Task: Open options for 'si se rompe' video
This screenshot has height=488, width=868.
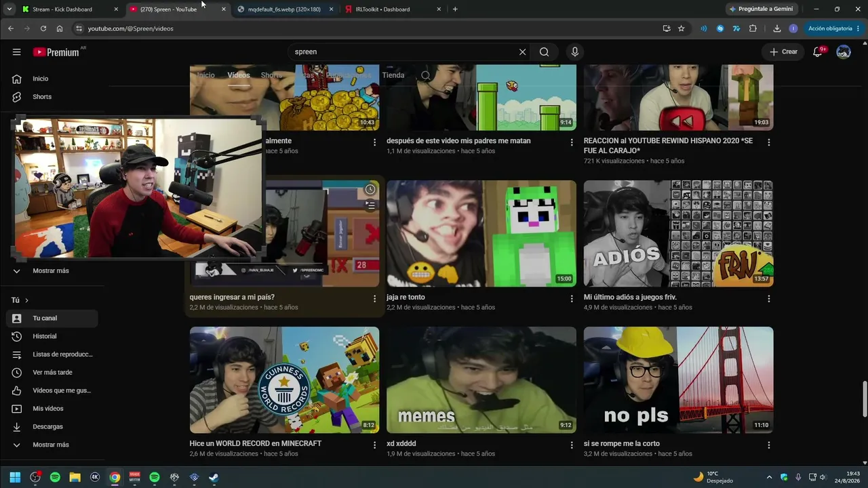Action: pyautogui.click(x=769, y=445)
